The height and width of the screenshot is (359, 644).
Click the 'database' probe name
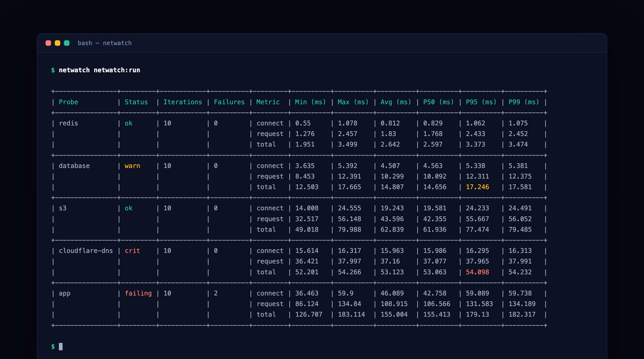74,166
